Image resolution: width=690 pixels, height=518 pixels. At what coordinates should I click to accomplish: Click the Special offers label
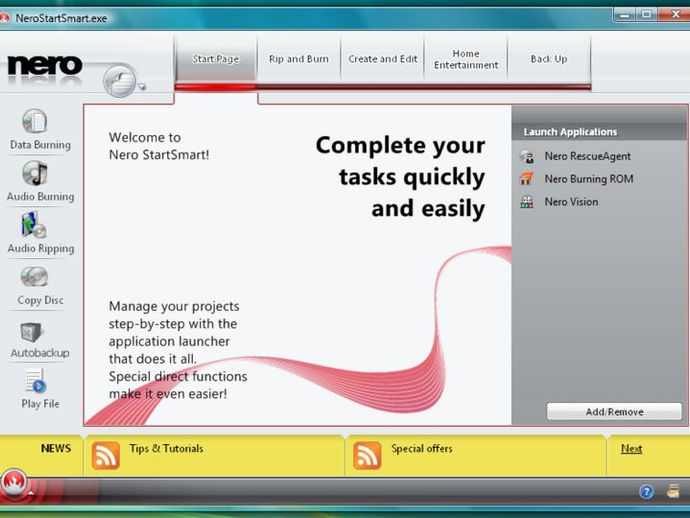pos(422,448)
